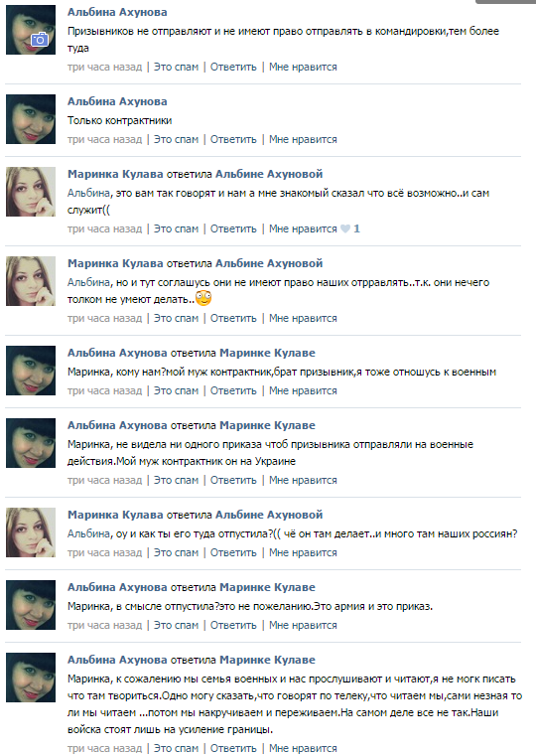The height and width of the screenshot is (756, 536).
Task: Click the emoji in Маринка's fourth comment
Action: pyautogui.click(x=203, y=298)
